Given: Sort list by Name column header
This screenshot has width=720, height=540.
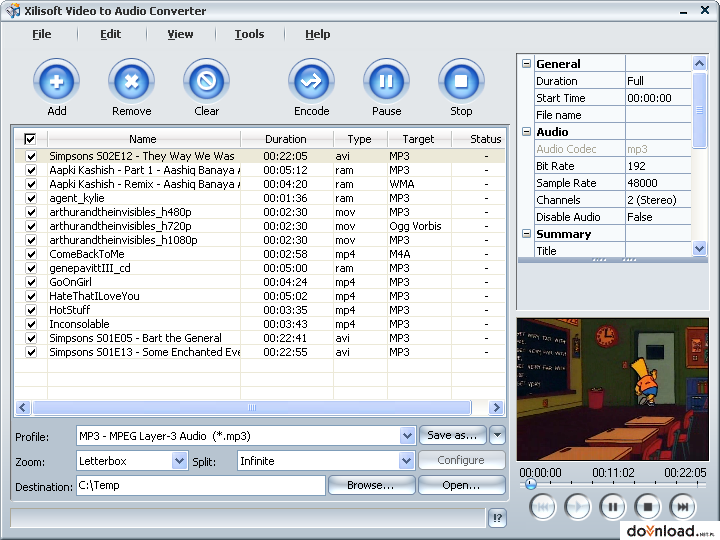Looking at the screenshot, I should pos(143,139).
